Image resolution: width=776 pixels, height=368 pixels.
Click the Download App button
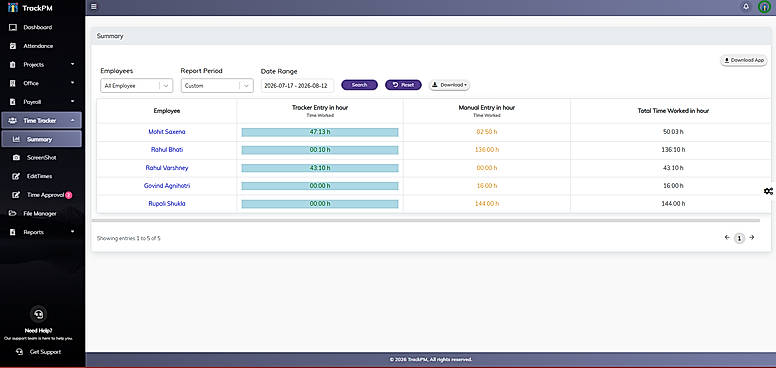click(x=744, y=60)
